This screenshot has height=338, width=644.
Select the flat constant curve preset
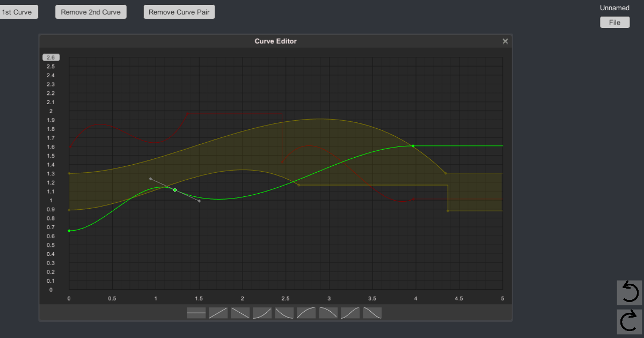click(x=196, y=312)
